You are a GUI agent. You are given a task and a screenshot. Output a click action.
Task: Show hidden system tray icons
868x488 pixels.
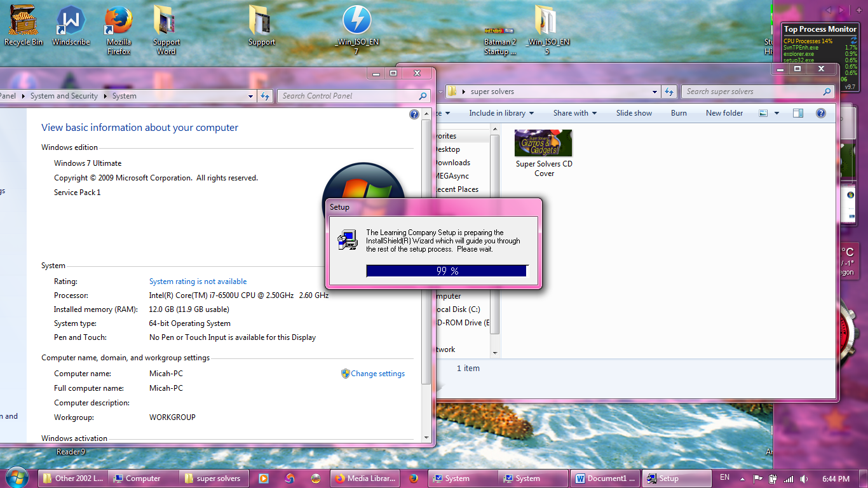pos(742,478)
